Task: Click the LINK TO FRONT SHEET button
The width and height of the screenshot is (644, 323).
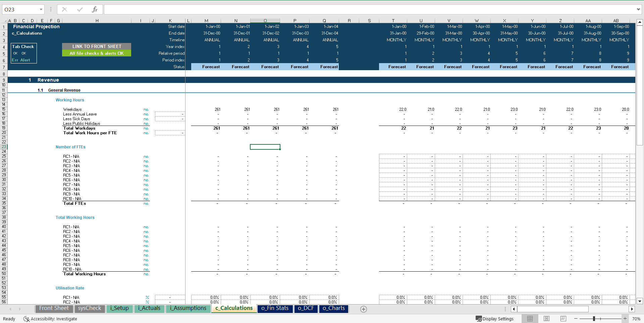Action: [x=97, y=46]
